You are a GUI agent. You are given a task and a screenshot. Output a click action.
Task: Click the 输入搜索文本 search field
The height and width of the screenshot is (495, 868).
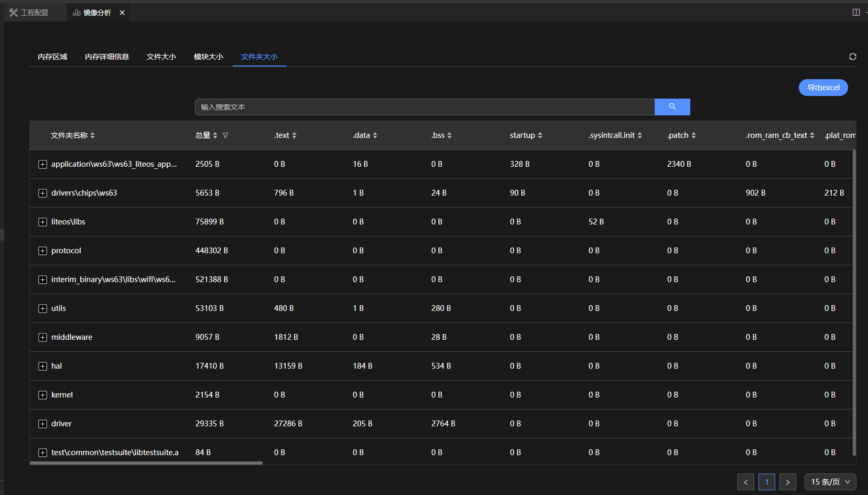[425, 107]
